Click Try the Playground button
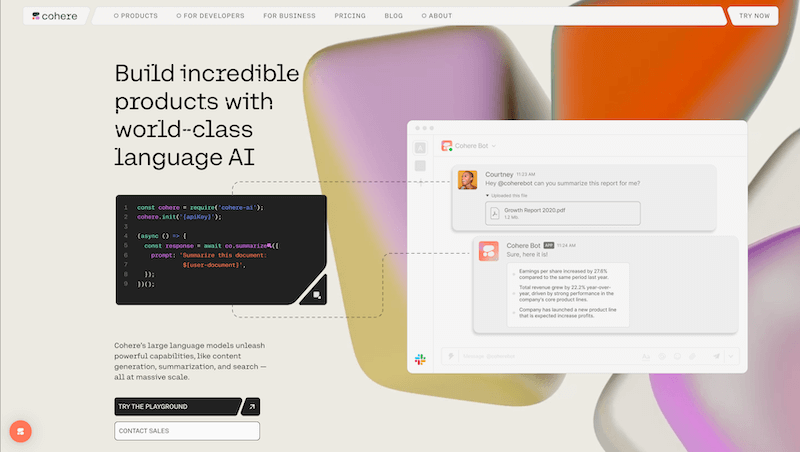Image resolution: width=800 pixels, height=452 pixels. [177, 407]
